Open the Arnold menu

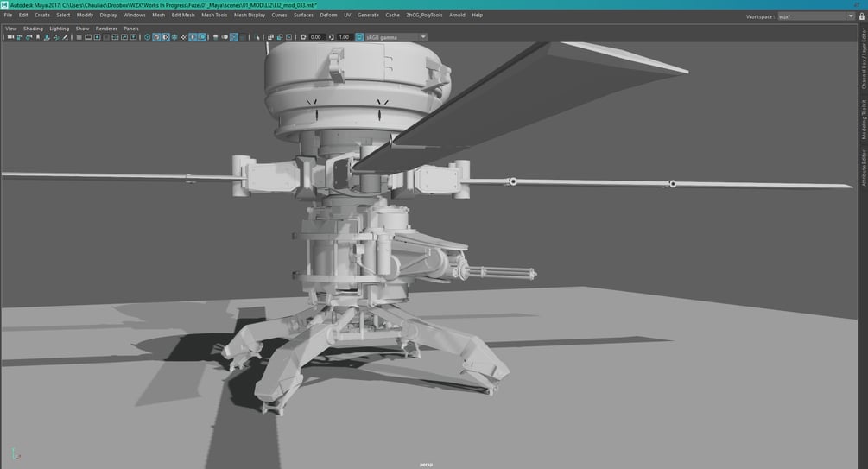click(x=457, y=15)
